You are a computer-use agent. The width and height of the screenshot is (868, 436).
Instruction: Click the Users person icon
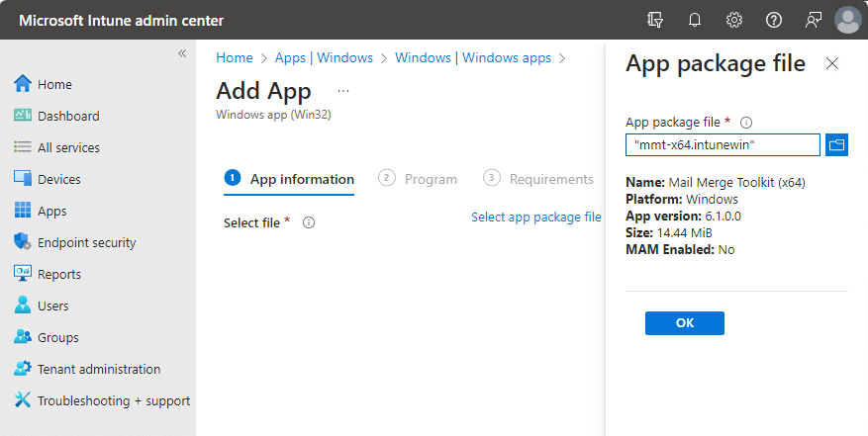pos(23,305)
